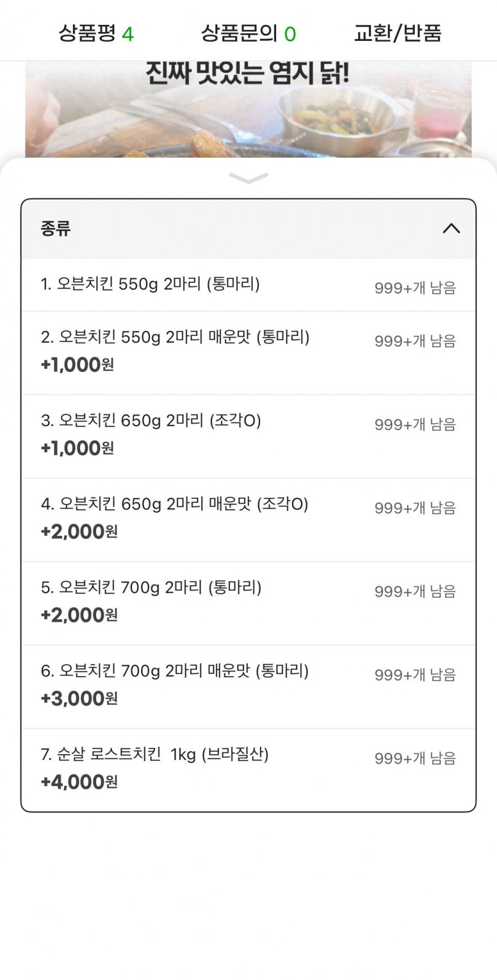
Task: Tap the stock count beside option 1
Action: [x=415, y=288]
